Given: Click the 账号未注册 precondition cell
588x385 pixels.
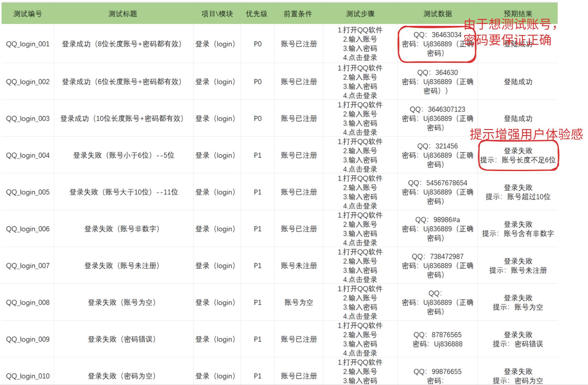Looking at the screenshot, I should pos(299,266).
